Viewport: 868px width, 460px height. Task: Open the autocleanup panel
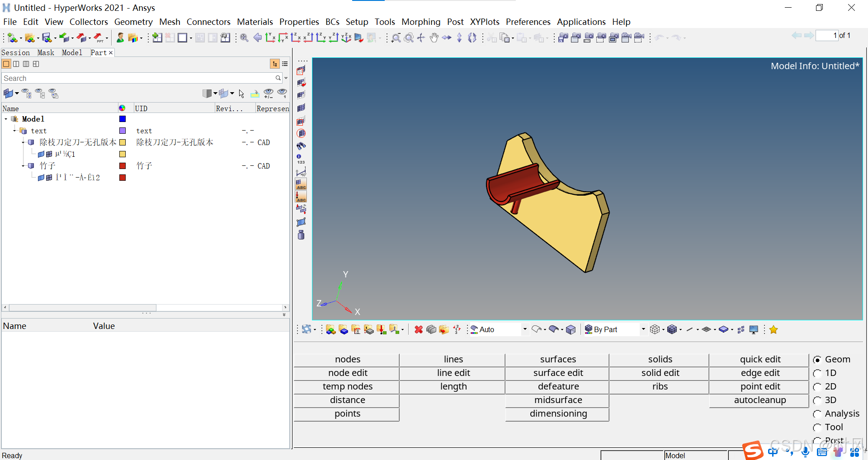(759, 400)
